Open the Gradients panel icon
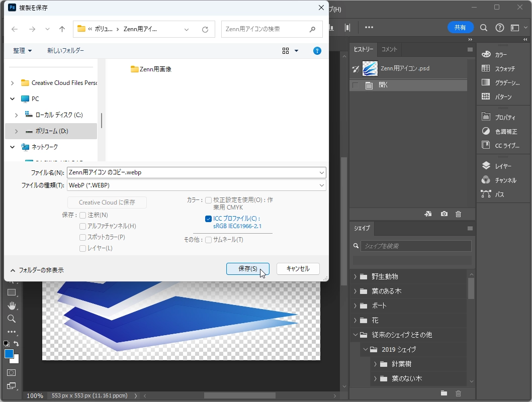Screen dimensions: 532x402 pyautogui.click(x=486, y=82)
